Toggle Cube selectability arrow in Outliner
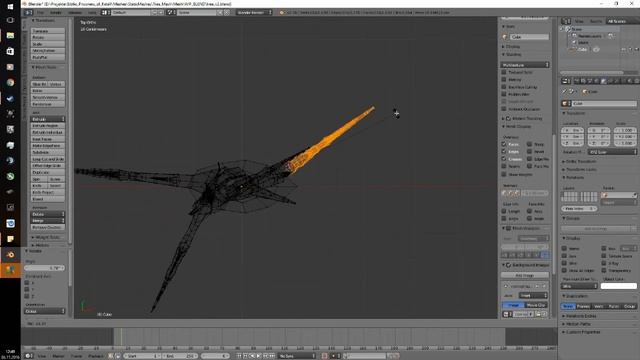640x360 pixels. [630, 49]
